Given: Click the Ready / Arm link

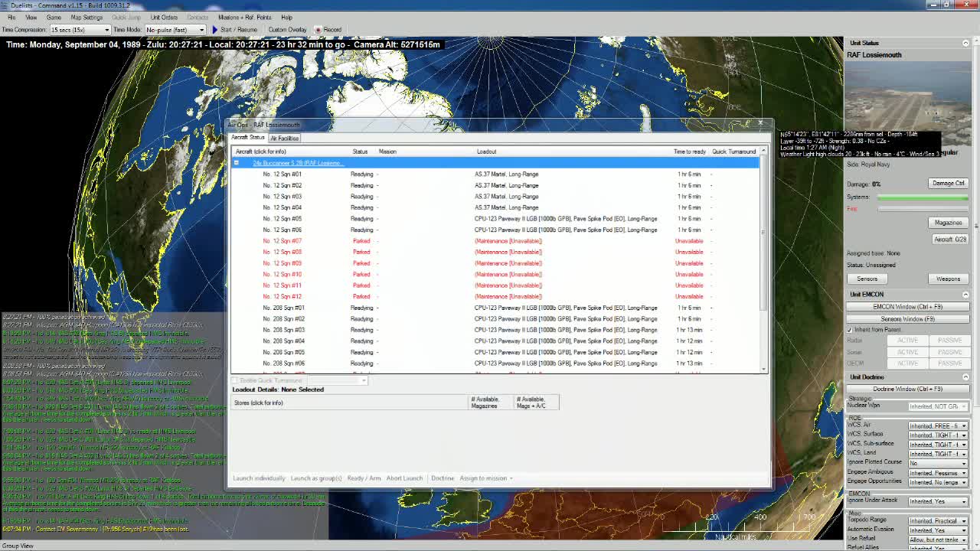Looking at the screenshot, I should [364, 478].
